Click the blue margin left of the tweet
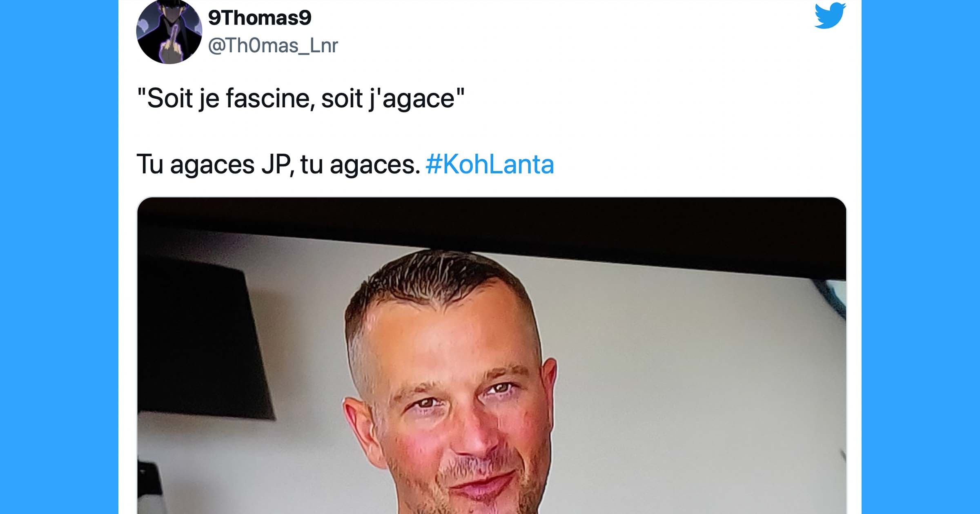The width and height of the screenshot is (980, 514). pyautogui.click(x=59, y=257)
